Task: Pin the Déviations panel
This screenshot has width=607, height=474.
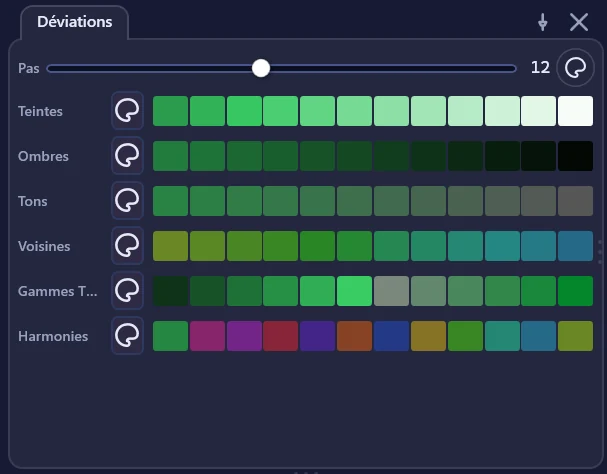Action: (543, 22)
